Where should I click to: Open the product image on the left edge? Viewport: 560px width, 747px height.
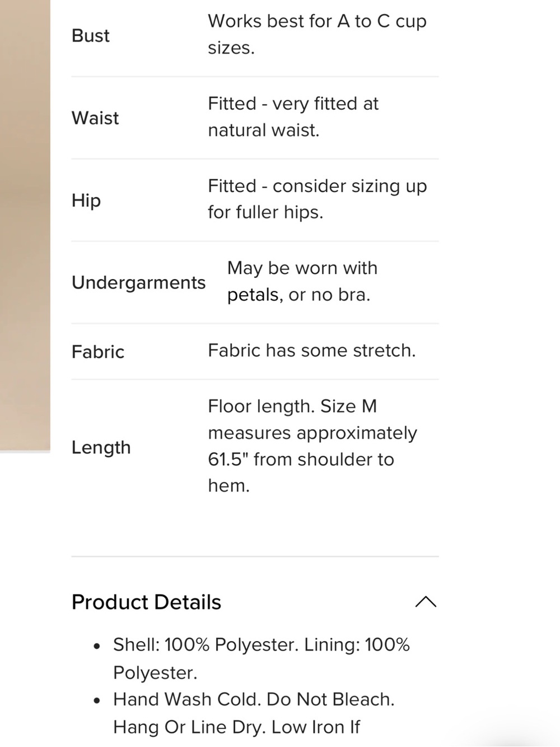point(25,225)
